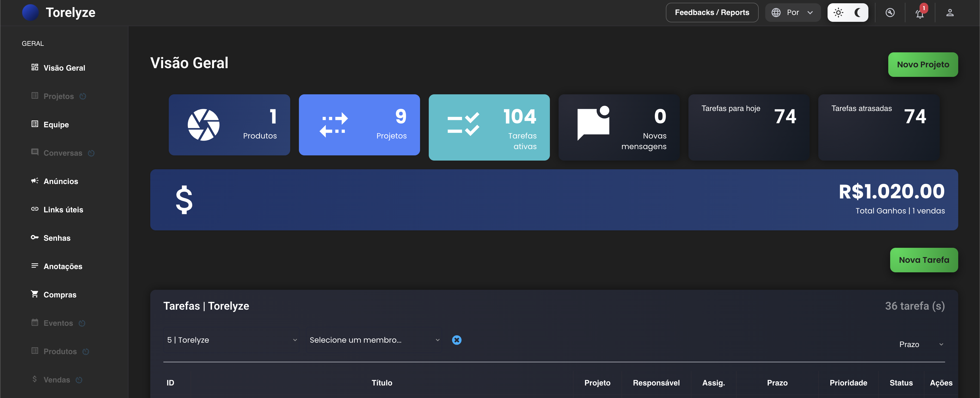Open the user profile icon
Viewport: 980px width, 398px height.
[950, 13]
